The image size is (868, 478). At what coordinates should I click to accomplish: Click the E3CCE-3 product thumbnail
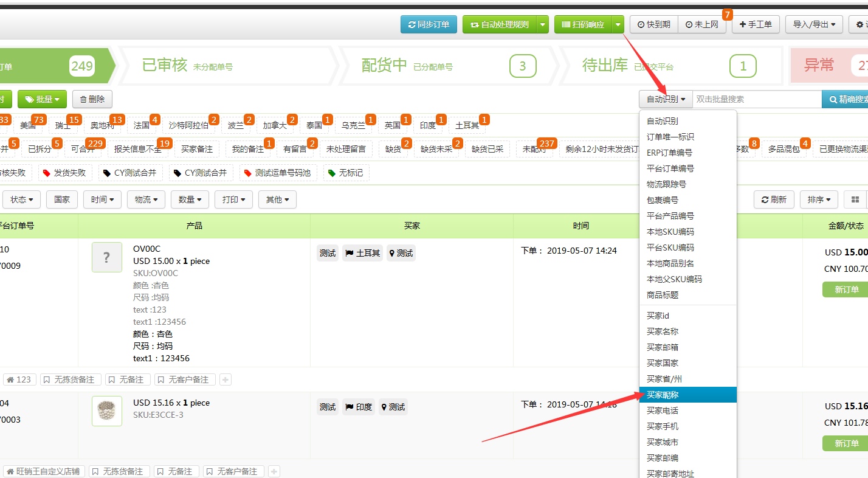point(107,411)
